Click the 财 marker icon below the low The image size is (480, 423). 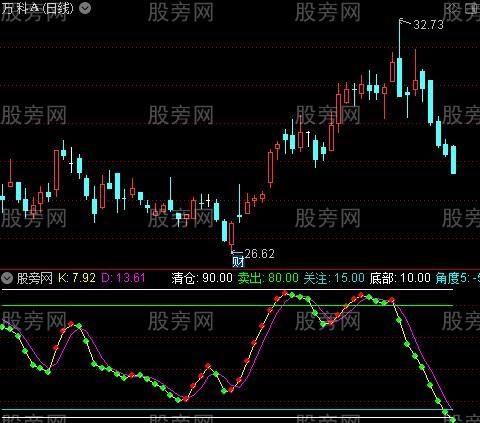238,262
